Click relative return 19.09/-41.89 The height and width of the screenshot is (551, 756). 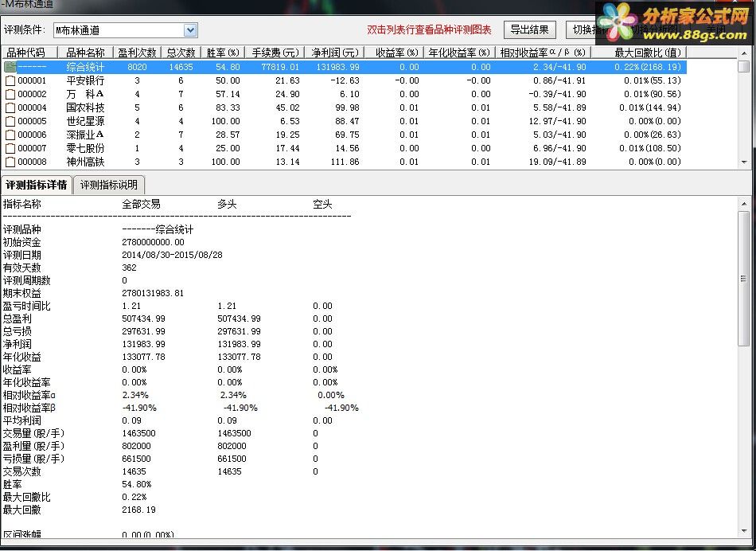[x=557, y=162]
